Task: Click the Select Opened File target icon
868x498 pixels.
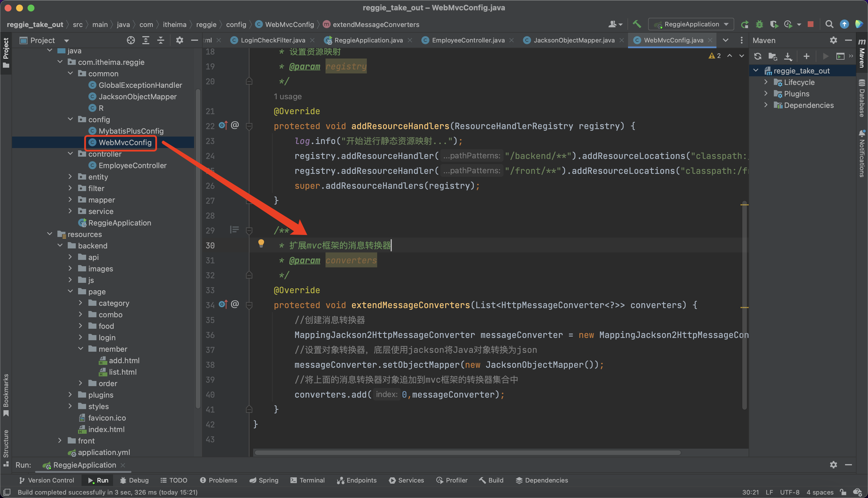Action: tap(131, 40)
